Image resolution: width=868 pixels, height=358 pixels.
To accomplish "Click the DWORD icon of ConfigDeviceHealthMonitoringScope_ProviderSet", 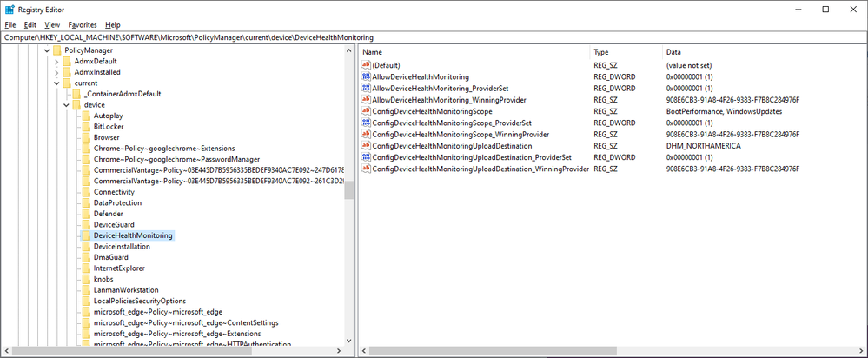I will (x=366, y=123).
